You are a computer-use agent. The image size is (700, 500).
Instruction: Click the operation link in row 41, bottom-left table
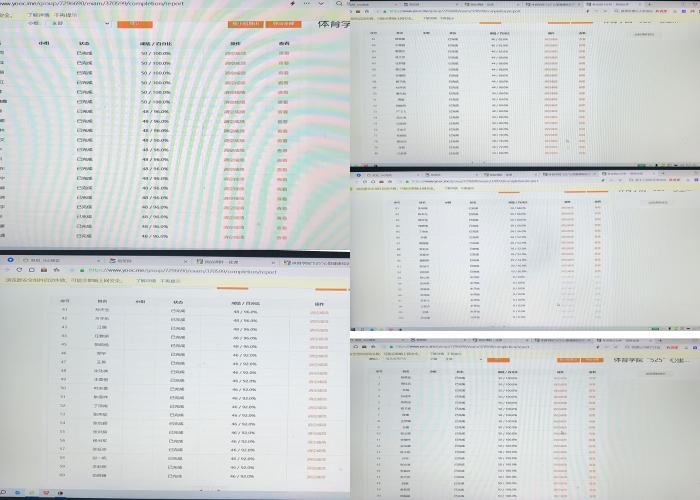pyautogui.click(x=319, y=312)
